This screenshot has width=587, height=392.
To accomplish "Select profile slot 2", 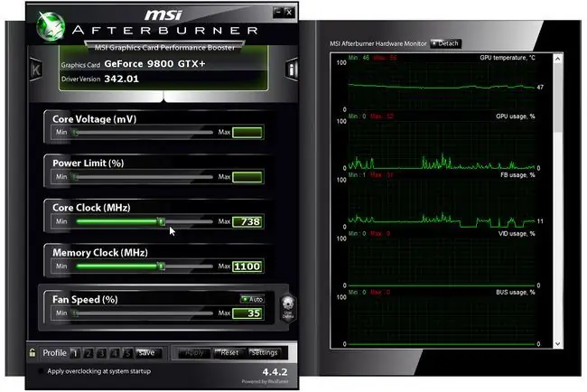I will point(89,353).
